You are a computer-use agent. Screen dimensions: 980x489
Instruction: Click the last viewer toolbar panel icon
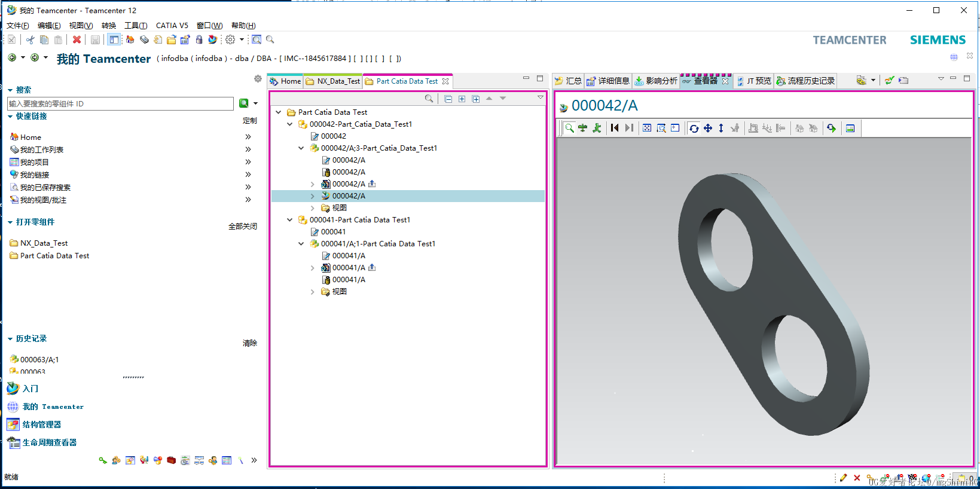[850, 128]
